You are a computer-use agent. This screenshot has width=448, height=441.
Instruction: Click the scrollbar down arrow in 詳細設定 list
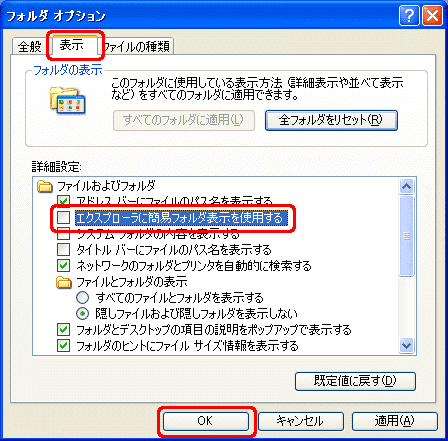[x=407, y=345]
